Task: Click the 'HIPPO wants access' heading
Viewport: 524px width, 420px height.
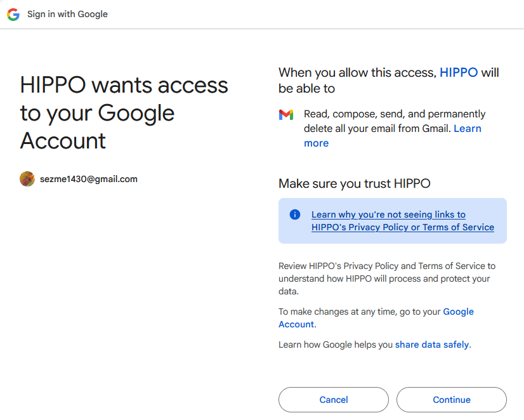Action: tap(124, 112)
